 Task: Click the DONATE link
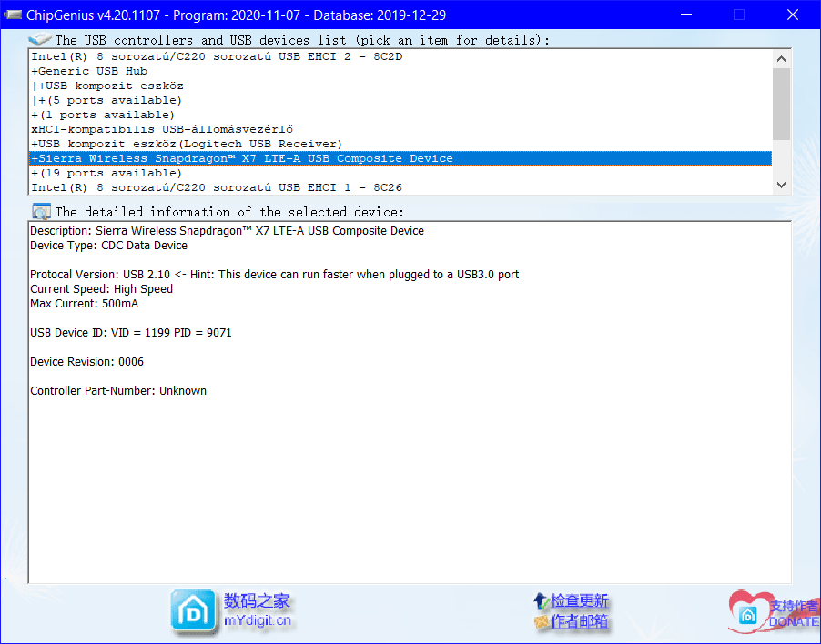coord(794,621)
